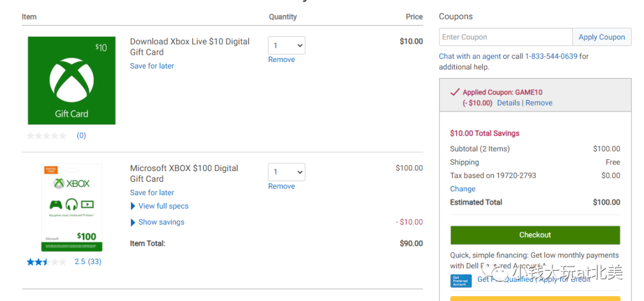Click the green Checkout button
Screen dimensions: 644x301
(535, 235)
